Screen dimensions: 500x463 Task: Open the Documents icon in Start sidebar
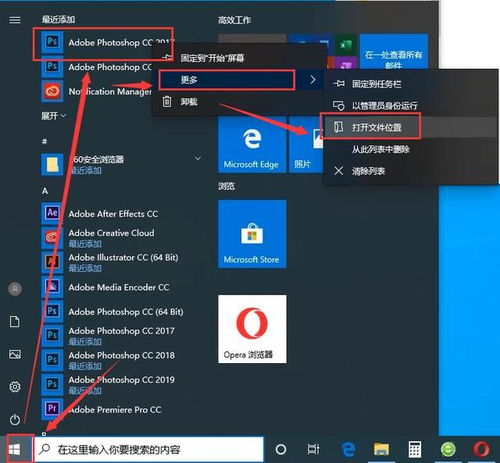point(15,322)
